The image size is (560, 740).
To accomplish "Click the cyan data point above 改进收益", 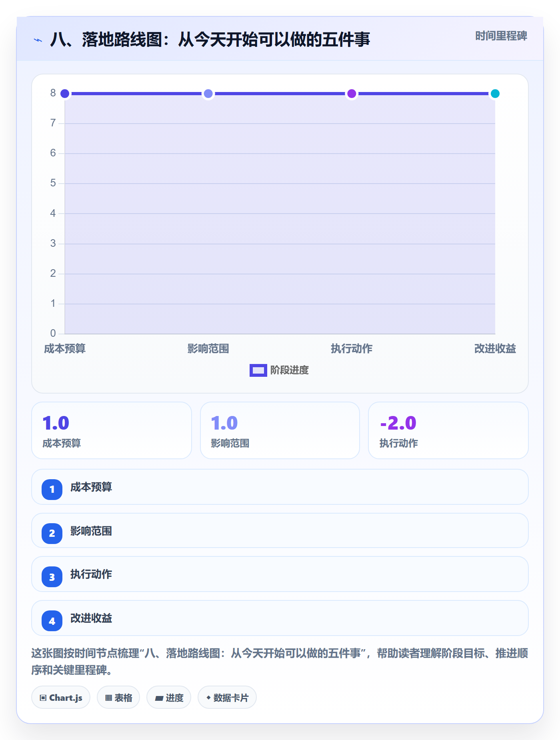I will pos(495,94).
